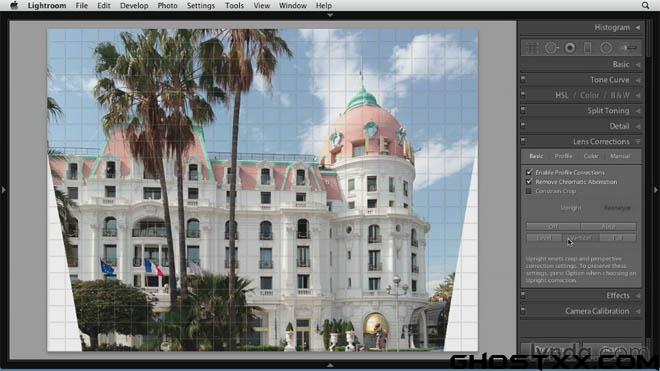
Task: Open the Photo menu
Action: [167, 5]
